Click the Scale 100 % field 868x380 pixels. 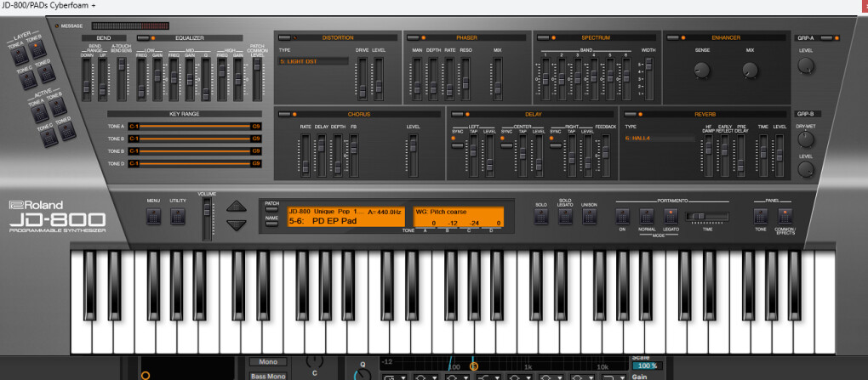pyautogui.click(x=647, y=366)
